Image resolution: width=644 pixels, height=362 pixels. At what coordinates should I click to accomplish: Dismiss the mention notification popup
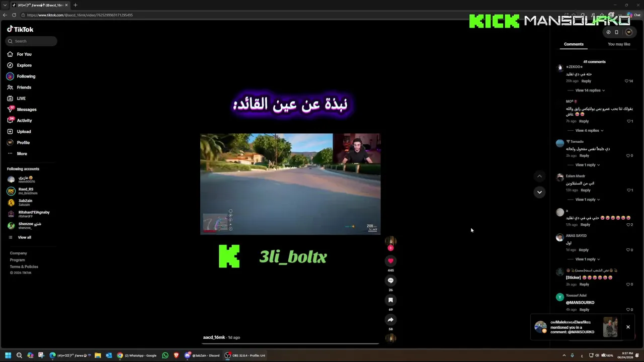628,327
